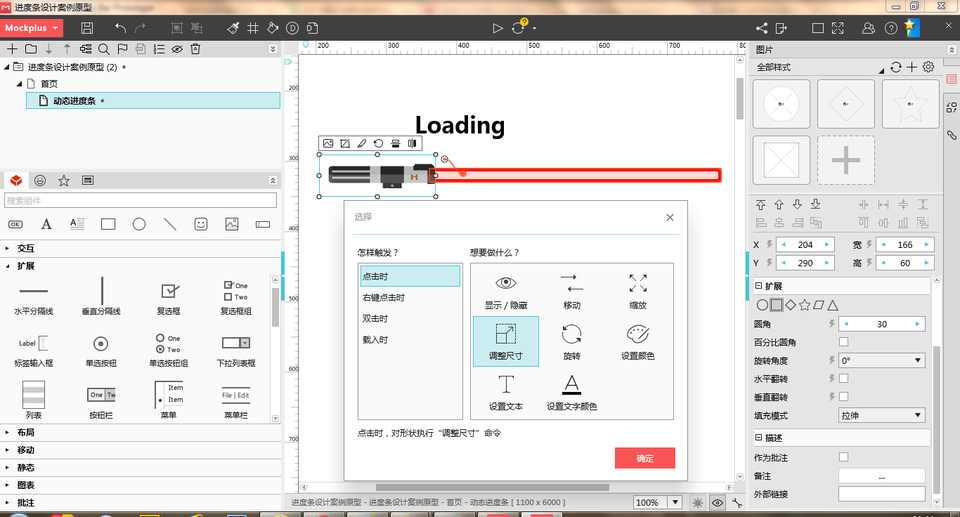
Task: Open the Share icon in toolbar
Action: click(x=762, y=28)
